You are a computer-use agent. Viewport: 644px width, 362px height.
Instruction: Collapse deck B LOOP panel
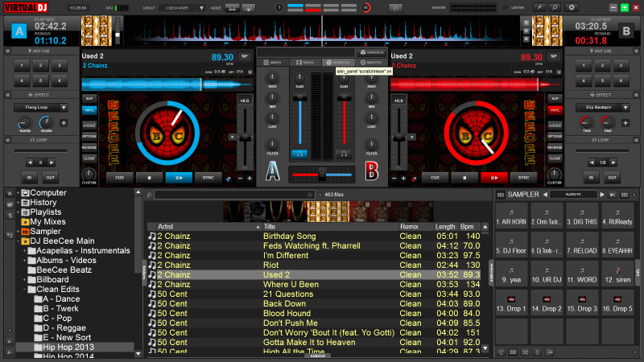click(636, 140)
